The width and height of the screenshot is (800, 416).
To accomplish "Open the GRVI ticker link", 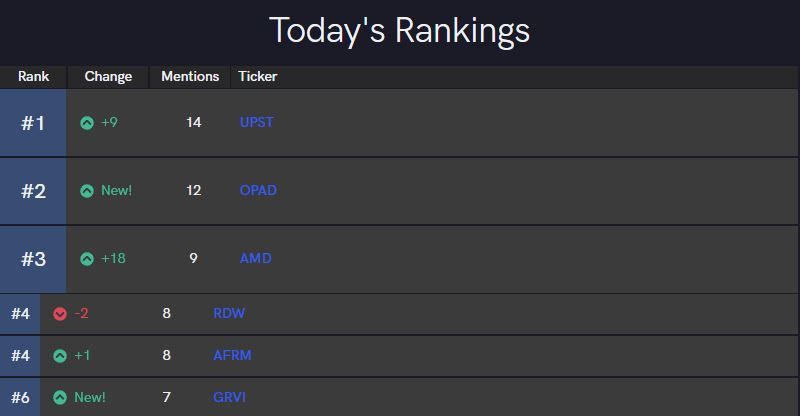I will tap(229, 397).
